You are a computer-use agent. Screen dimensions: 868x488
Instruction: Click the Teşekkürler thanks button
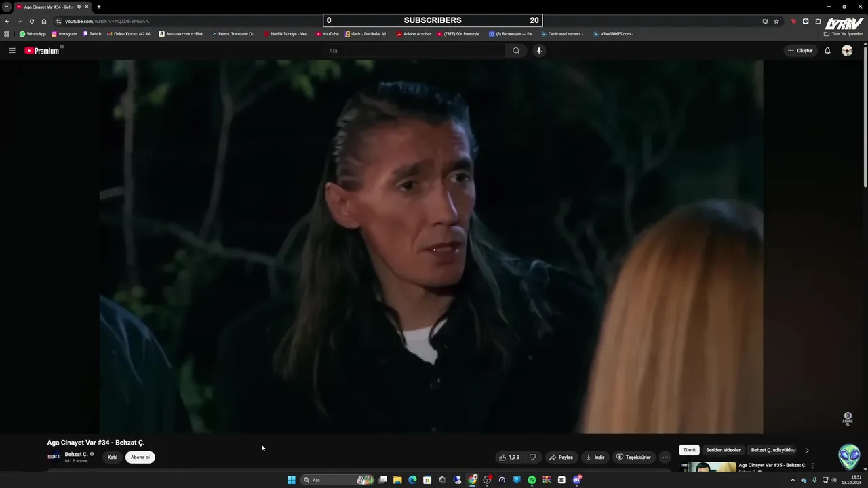(x=633, y=457)
